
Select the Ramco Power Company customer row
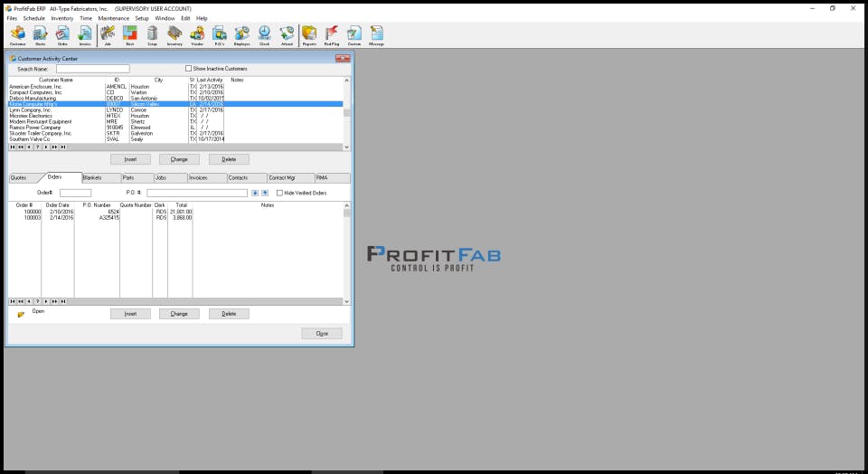click(175, 128)
